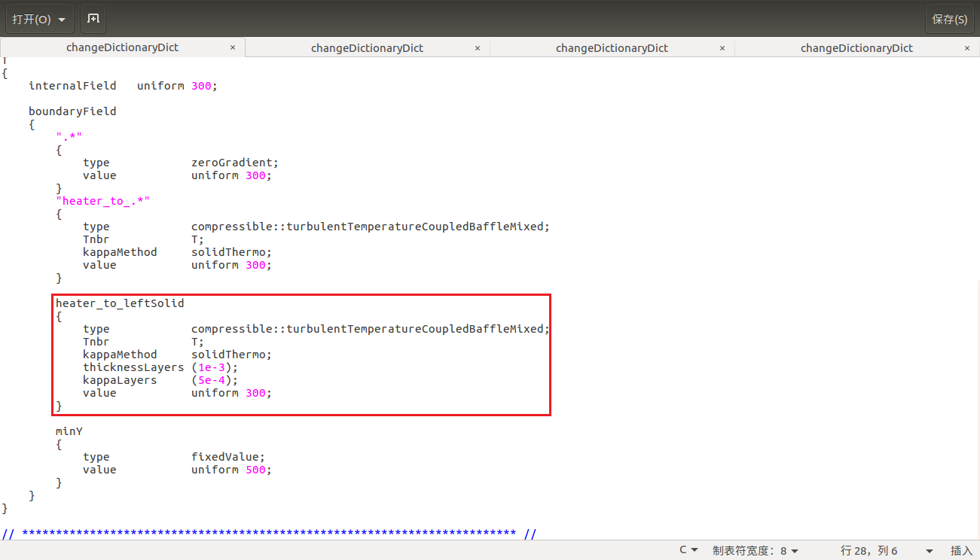Select the fourth changeDictionaryDict tab
The width and height of the screenshot is (980, 560).
click(x=856, y=47)
